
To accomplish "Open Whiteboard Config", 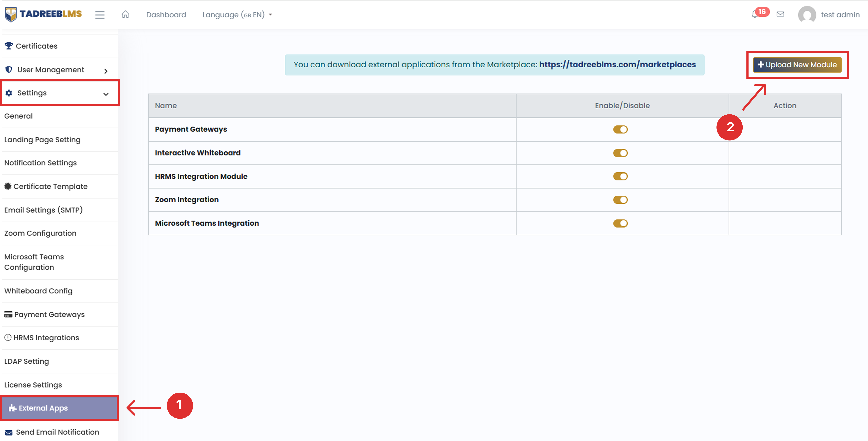I will tap(38, 291).
